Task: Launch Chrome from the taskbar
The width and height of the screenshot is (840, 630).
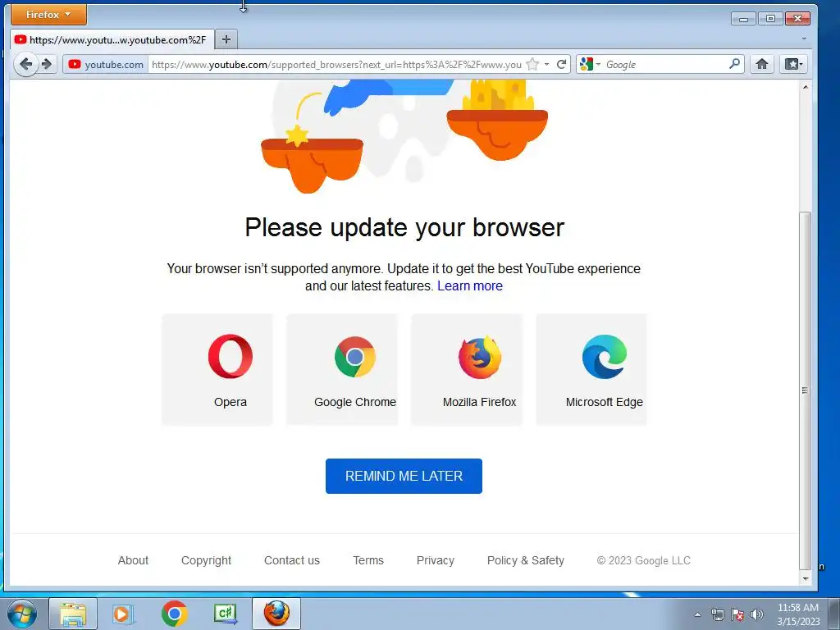Action: click(174, 614)
